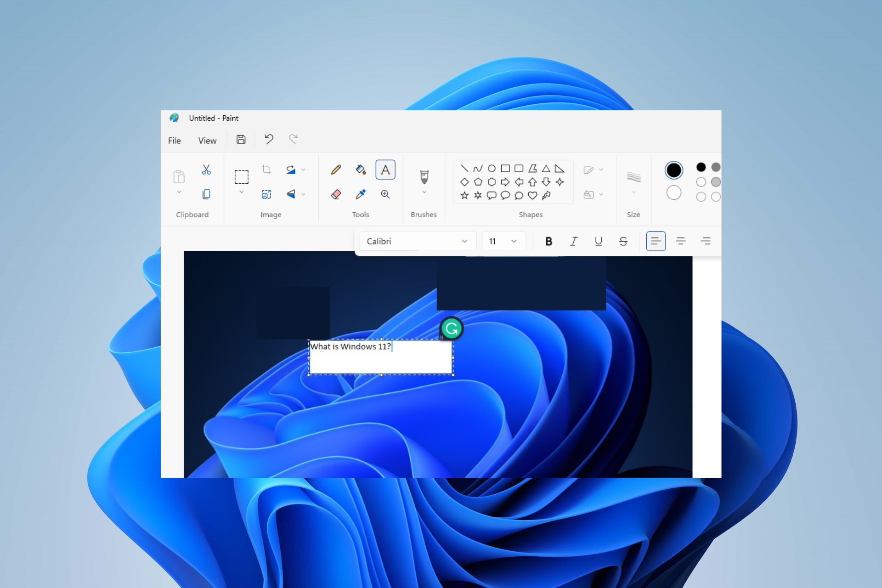The width and height of the screenshot is (882, 588).
Task: Select the Color picker eyedropper
Action: click(x=361, y=194)
